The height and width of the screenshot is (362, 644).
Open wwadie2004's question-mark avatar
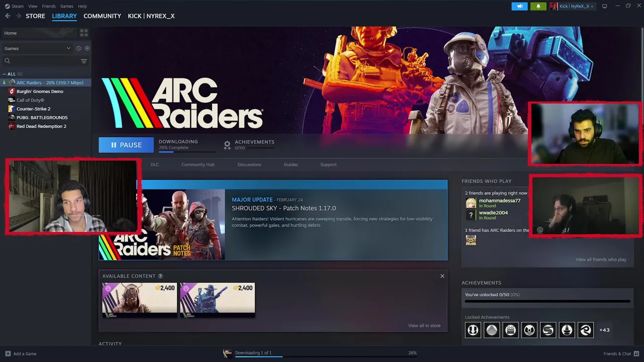click(x=471, y=215)
